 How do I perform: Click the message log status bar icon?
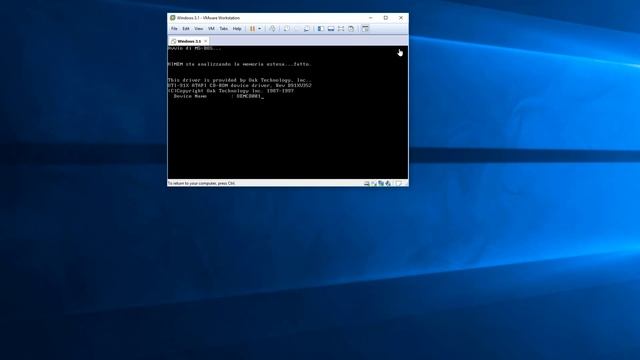399,184
